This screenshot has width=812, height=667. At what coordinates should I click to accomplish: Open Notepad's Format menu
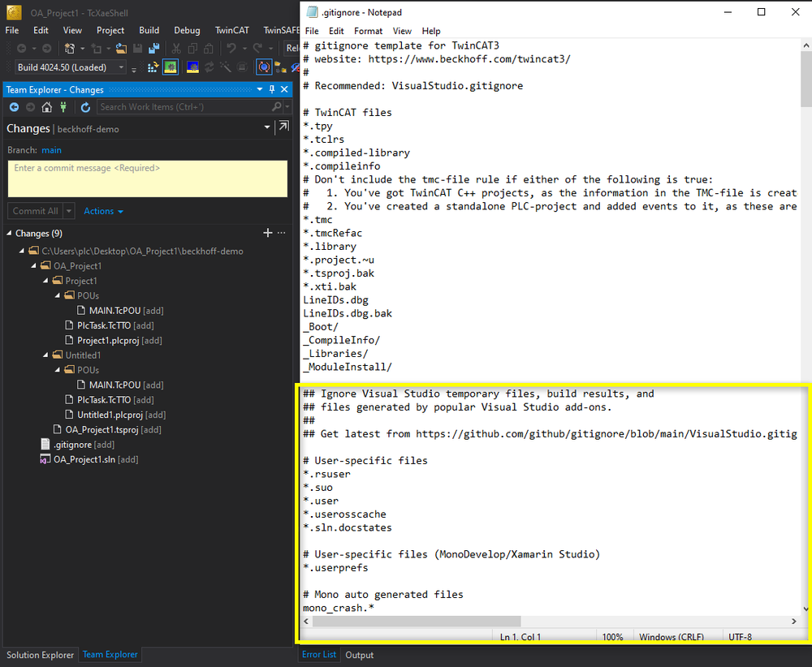(x=368, y=31)
